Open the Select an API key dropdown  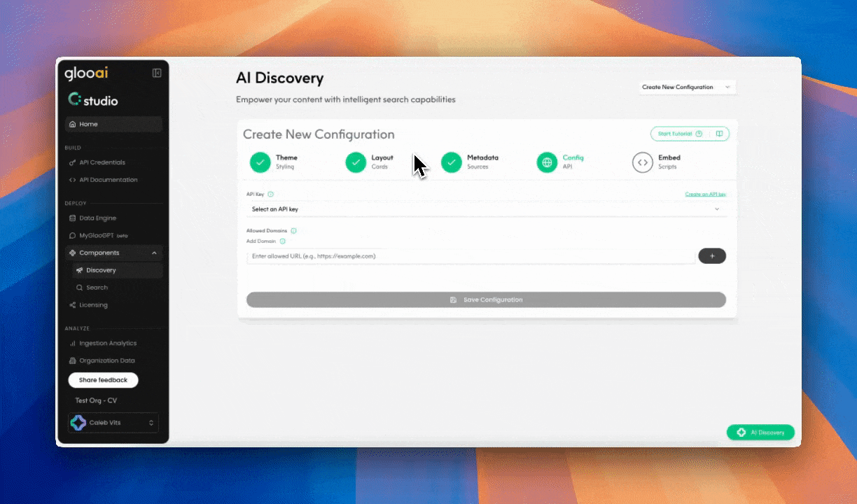point(487,209)
